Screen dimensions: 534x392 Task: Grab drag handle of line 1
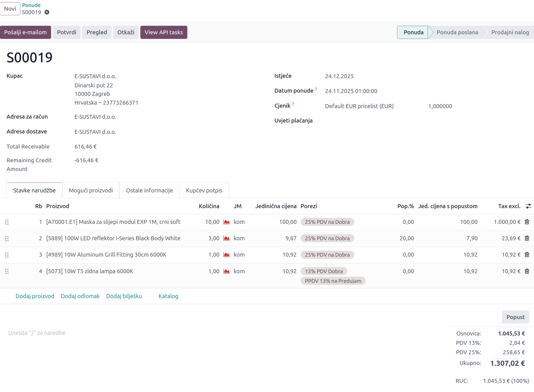pos(7,222)
